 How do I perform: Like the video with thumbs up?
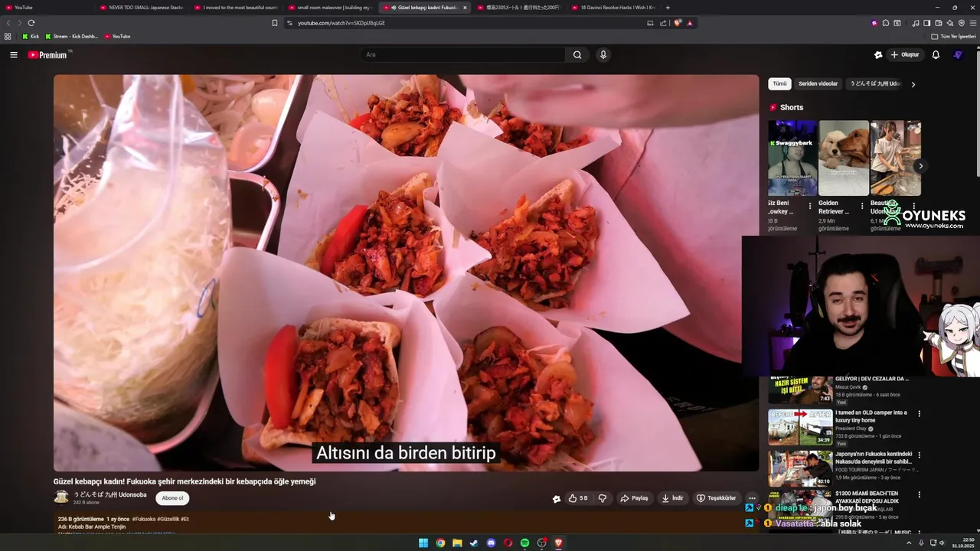point(578,498)
